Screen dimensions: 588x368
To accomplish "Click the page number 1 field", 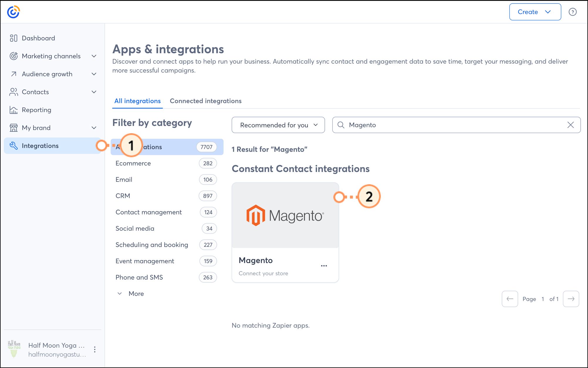I will (x=543, y=299).
